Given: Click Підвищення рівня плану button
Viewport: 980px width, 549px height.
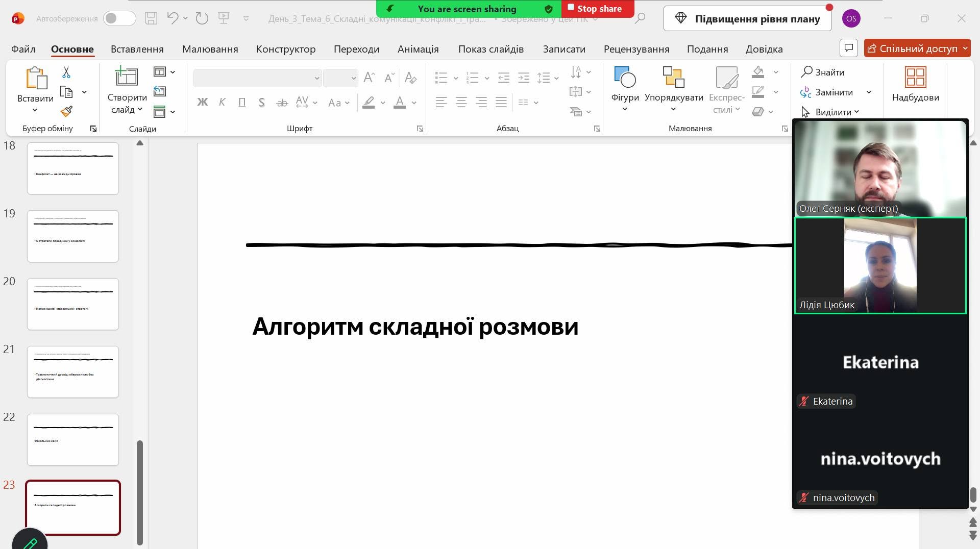Looking at the screenshot, I should pyautogui.click(x=747, y=19).
